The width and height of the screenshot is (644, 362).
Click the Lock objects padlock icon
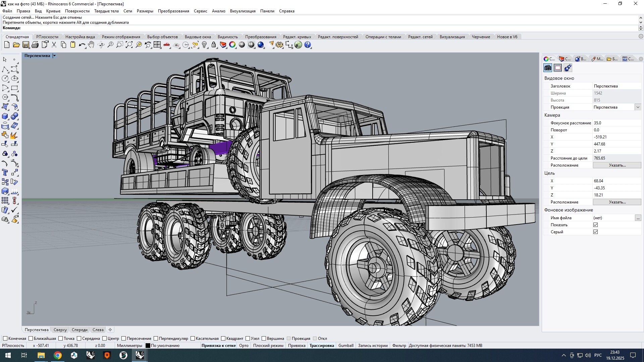click(x=214, y=45)
